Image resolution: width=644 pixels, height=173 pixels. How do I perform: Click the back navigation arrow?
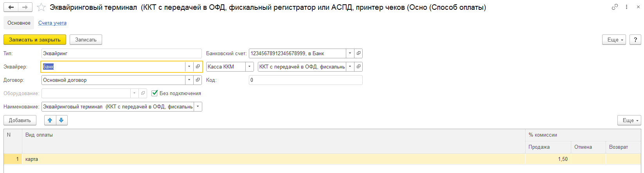pos(11,7)
